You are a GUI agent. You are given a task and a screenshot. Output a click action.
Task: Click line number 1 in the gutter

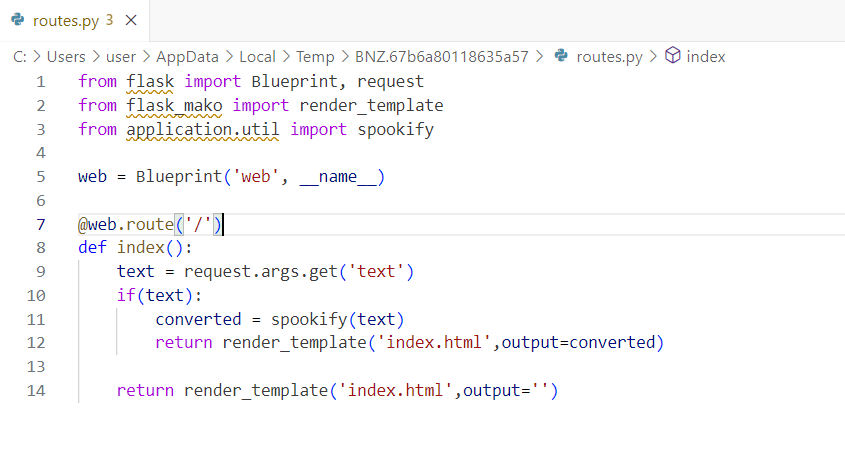coord(41,82)
